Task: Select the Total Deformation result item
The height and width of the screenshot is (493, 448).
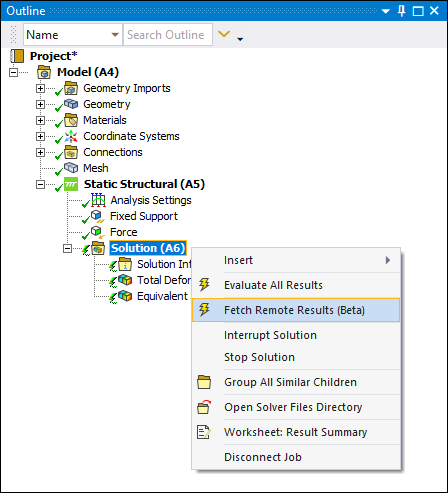Action: pos(164,280)
